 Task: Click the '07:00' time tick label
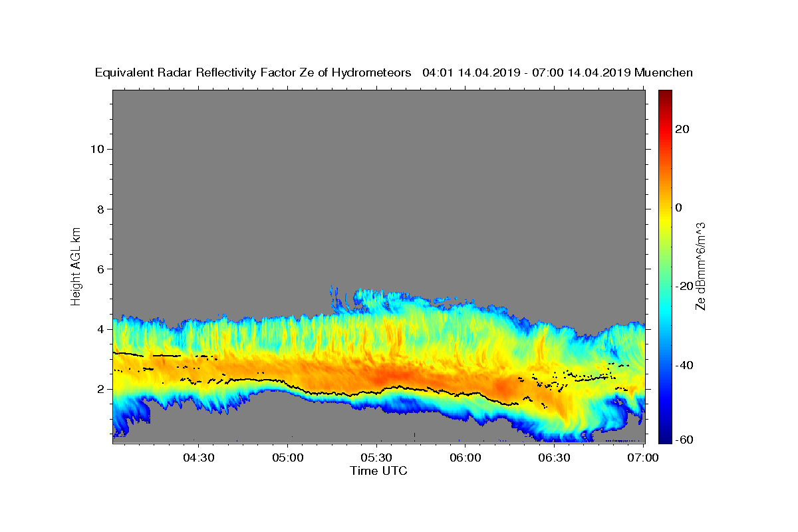pyautogui.click(x=643, y=458)
